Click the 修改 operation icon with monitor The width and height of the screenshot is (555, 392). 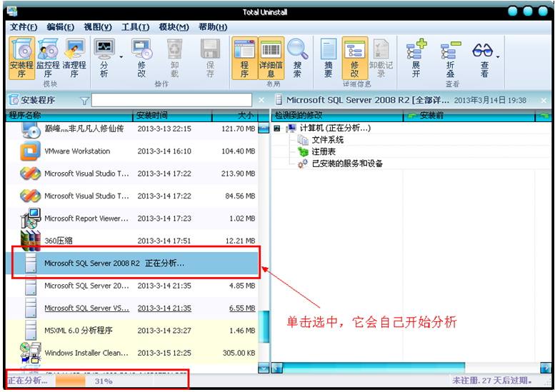click(141, 59)
